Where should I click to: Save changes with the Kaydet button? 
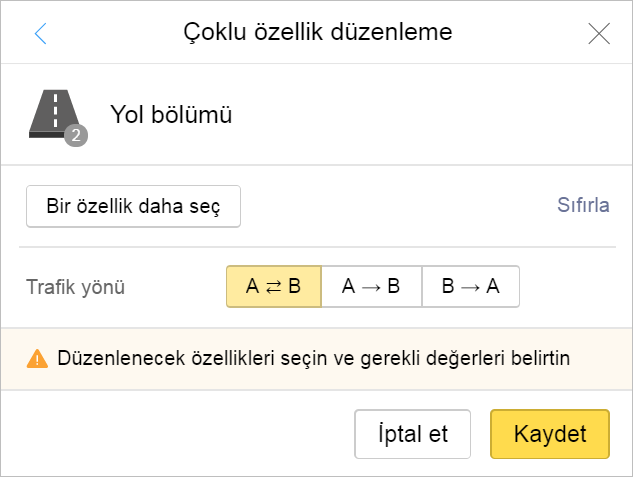(550, 434)
